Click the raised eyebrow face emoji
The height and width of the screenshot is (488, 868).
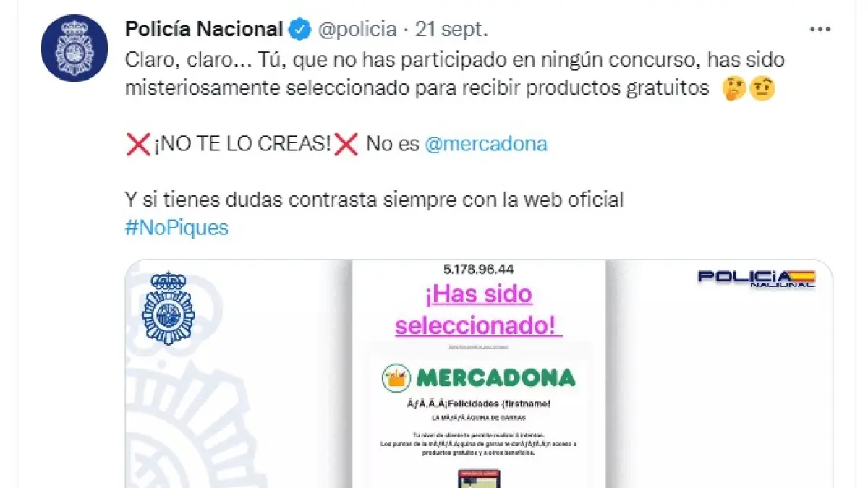762,88
